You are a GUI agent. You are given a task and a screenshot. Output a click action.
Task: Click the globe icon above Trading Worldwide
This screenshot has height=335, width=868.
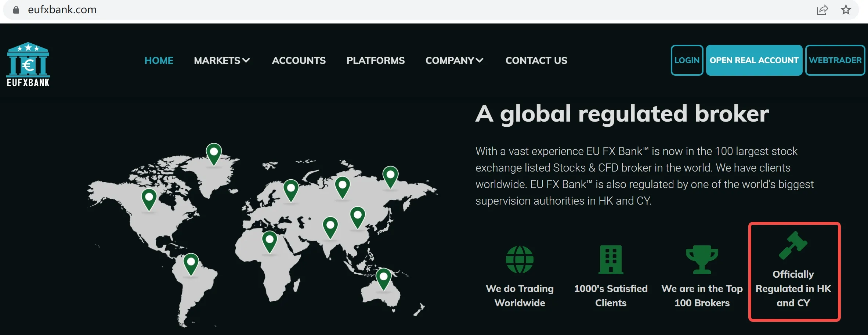520,260
